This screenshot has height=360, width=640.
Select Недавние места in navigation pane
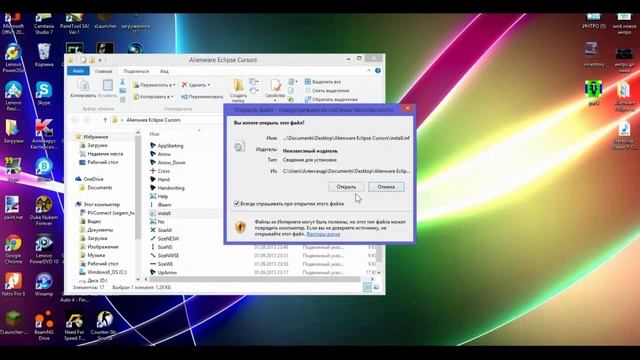(x=105, y=154)
